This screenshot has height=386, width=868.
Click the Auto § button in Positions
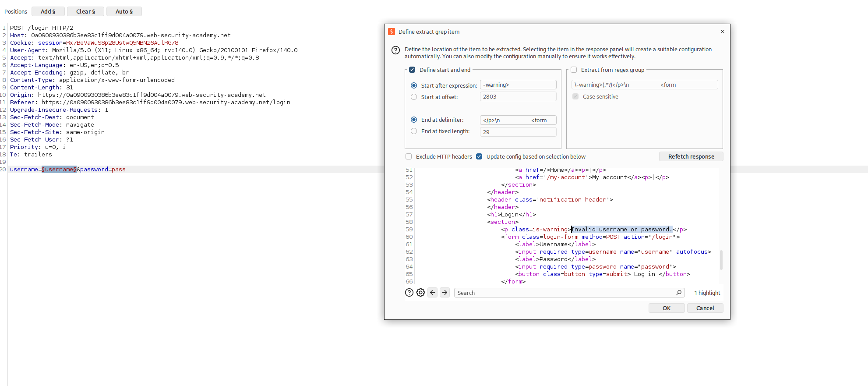[124, 11]
